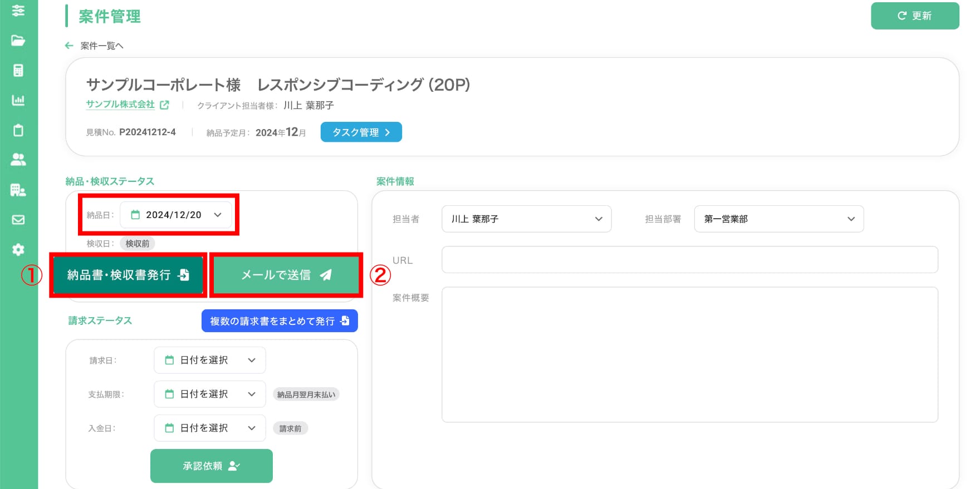The image size is (980, 489).
Task: Open the folder icon in the sidebar
Action: 18,40
